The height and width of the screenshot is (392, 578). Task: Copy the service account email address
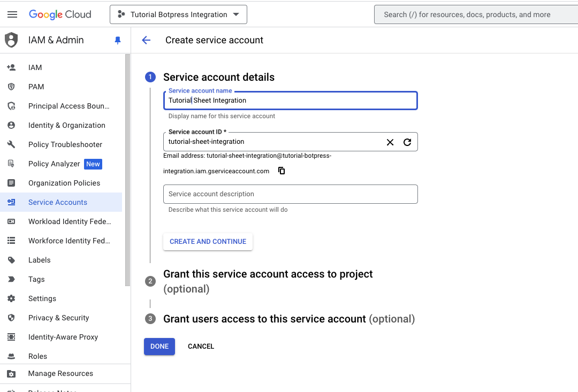pos(282,171)
